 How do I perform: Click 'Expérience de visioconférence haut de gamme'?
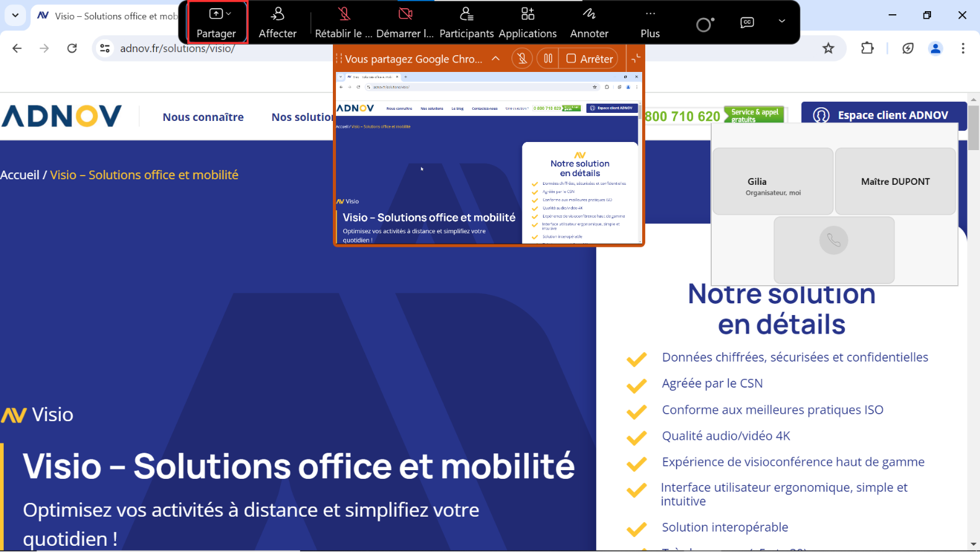click(793, 462)
